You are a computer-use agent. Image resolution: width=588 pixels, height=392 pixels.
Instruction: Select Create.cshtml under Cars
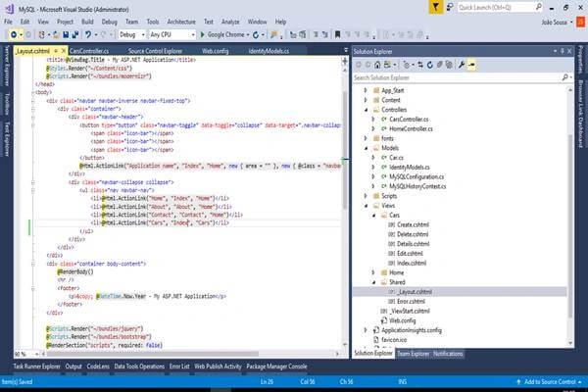pyautogui.click(x=413, y=224)
